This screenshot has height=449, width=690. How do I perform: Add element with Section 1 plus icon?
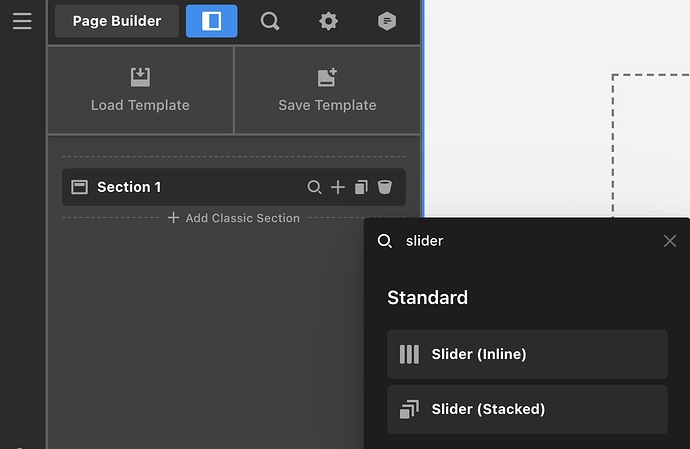338,187
